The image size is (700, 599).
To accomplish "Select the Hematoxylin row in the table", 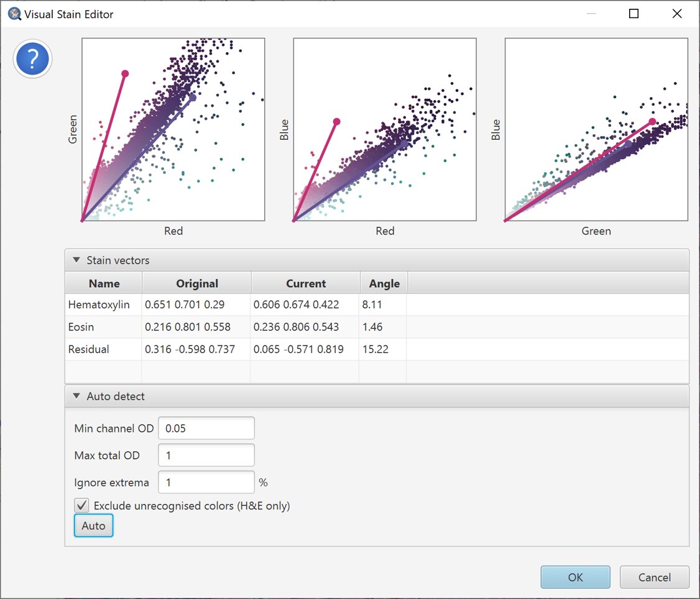I will (x=377, y=304).
